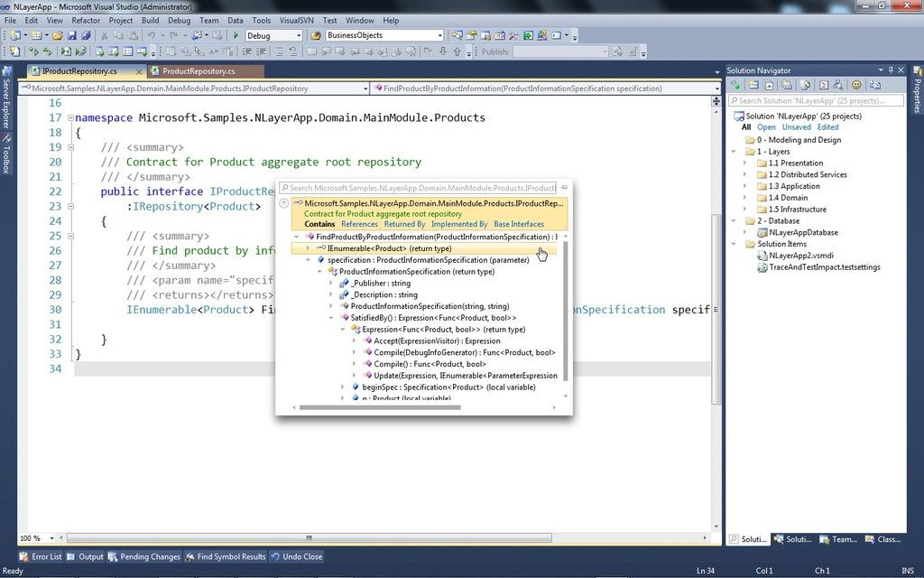Click the Cut toolbar icon
This screenshot has height=578, width=924.
point(105,36)
